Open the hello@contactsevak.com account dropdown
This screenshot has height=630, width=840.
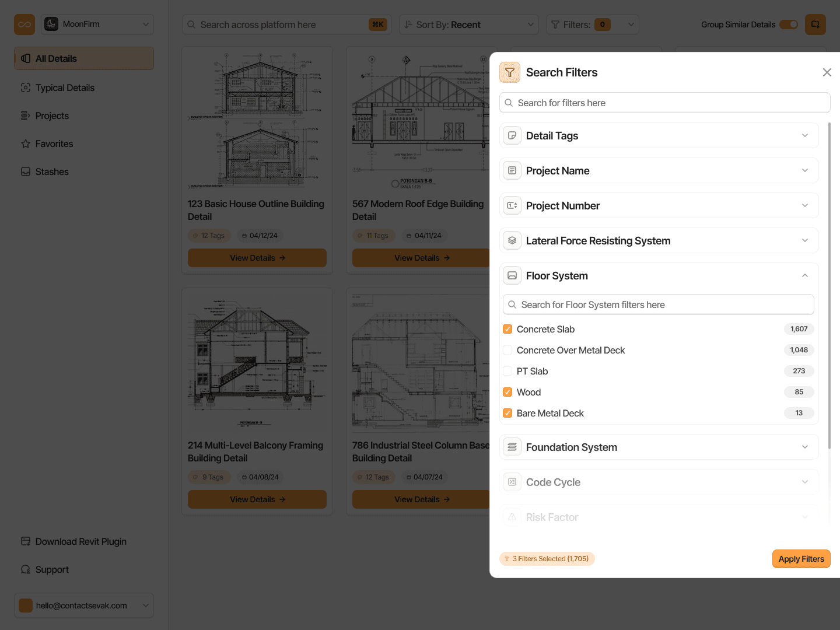click(84, 605)
